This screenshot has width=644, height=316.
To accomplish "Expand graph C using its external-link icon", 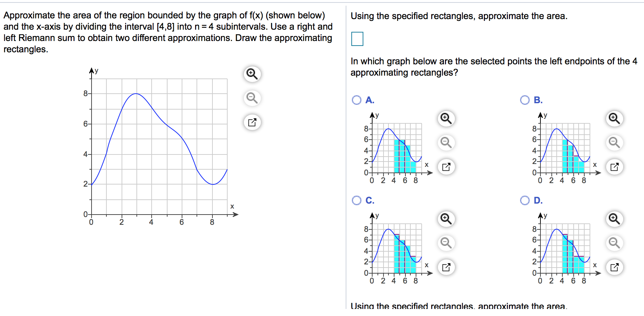I will click(446, 267).
